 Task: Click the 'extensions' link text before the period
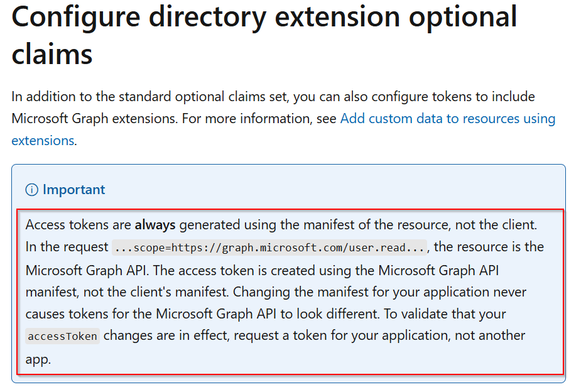(x=43, y=141)
